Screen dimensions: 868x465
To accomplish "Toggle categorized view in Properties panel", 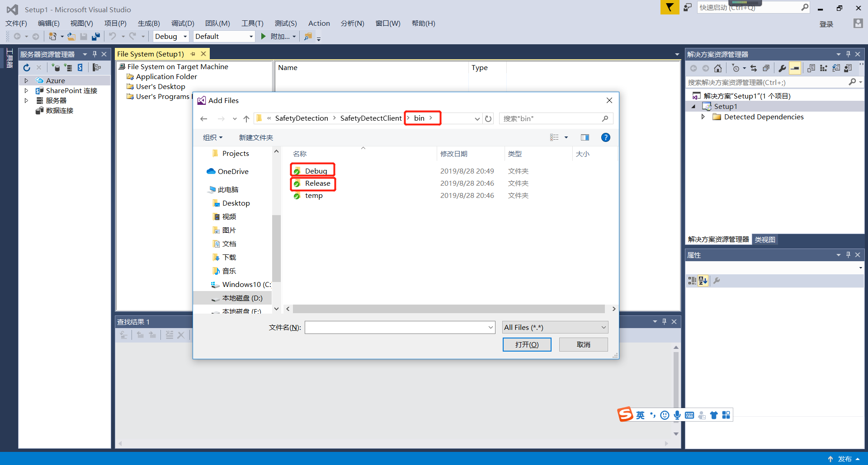I will coord(692,281).
